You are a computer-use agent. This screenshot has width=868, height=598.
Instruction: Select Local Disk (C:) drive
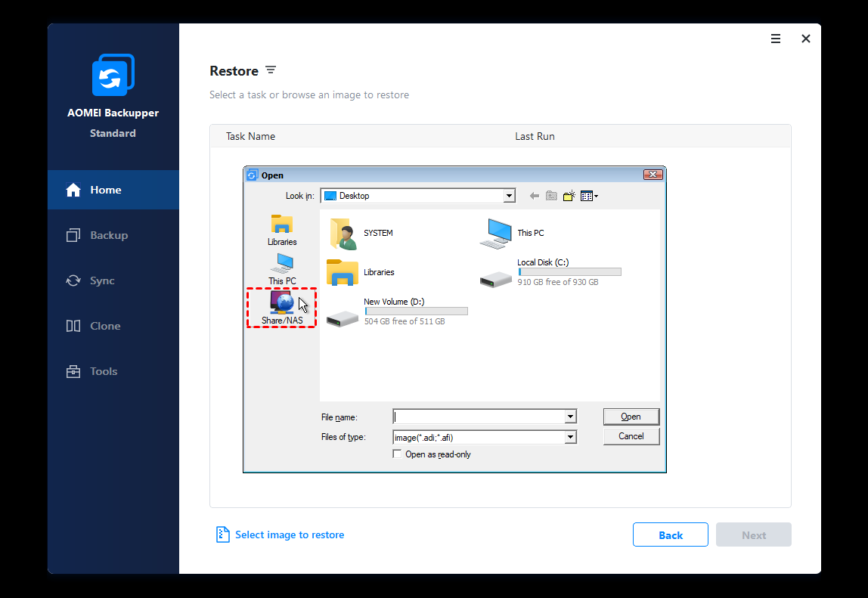(550, 272)
